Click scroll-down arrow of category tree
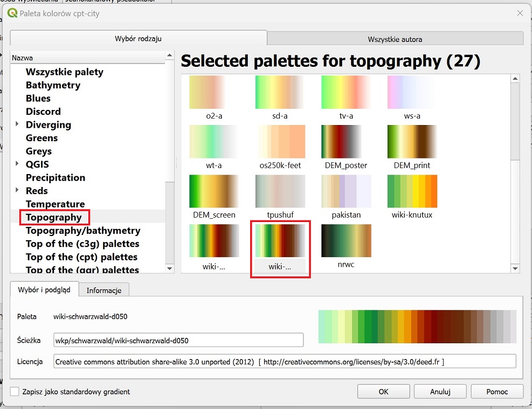 click(170, 268)
